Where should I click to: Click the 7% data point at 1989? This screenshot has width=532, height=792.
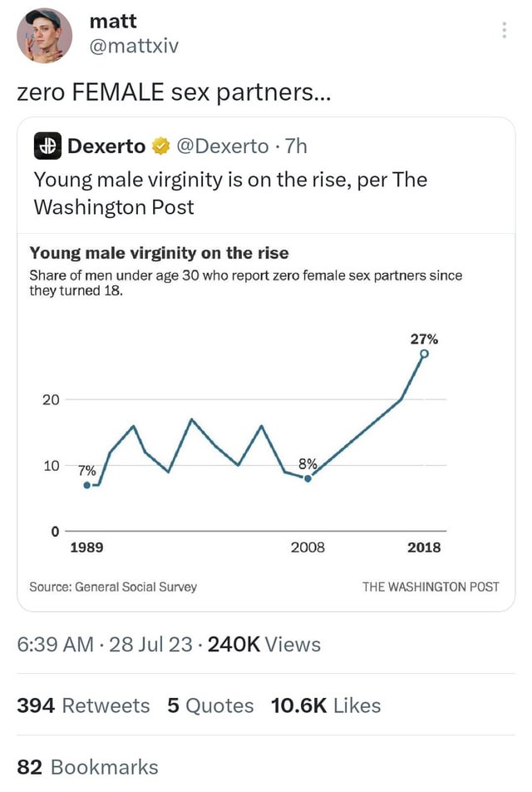pos(86,485)
